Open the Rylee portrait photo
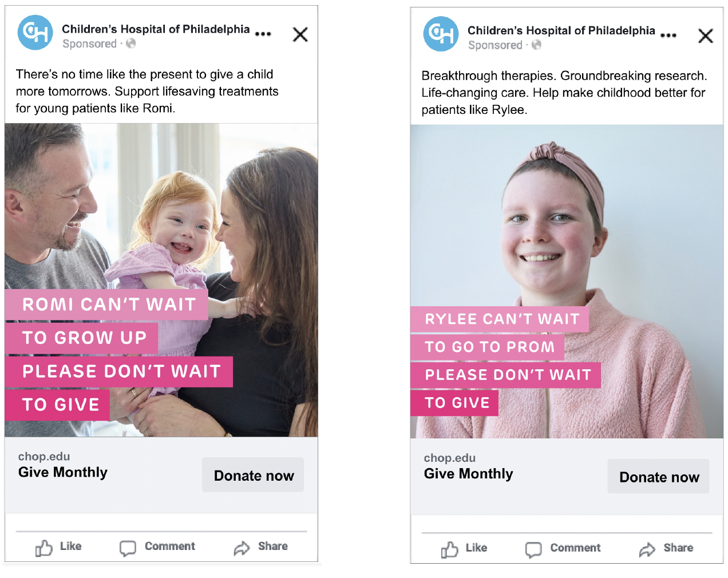Screen dimensions: 728x578 (567, 282)
